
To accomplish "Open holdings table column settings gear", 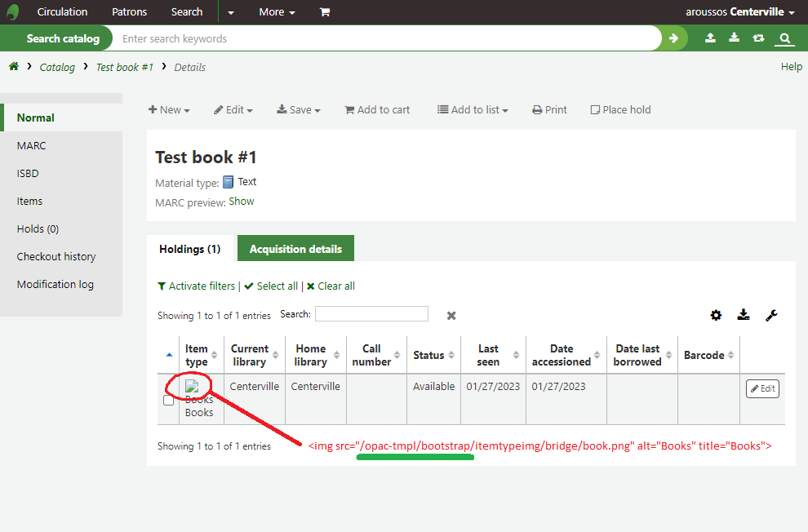I will [716, 315].
